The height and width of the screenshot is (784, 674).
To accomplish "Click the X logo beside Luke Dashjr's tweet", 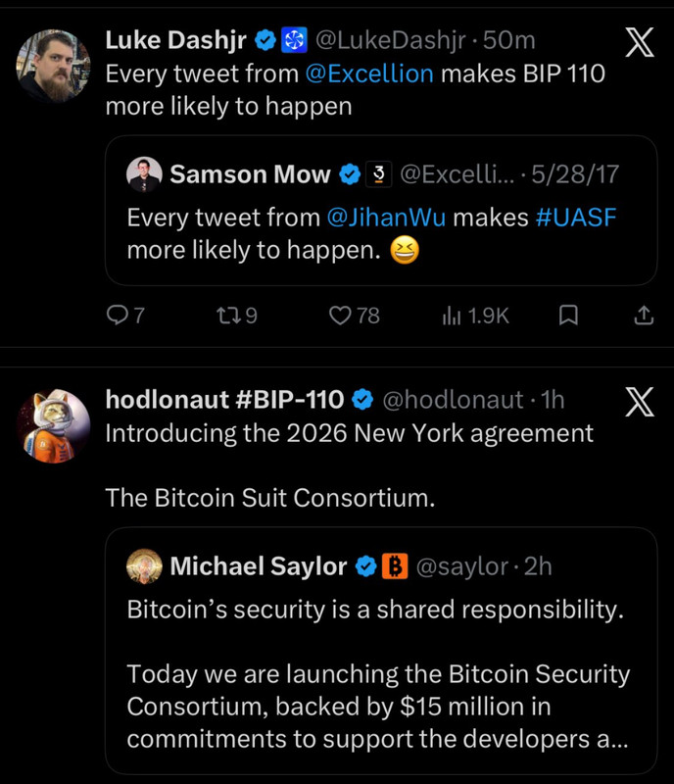I will pyautogui.click(x=640, y=42).
